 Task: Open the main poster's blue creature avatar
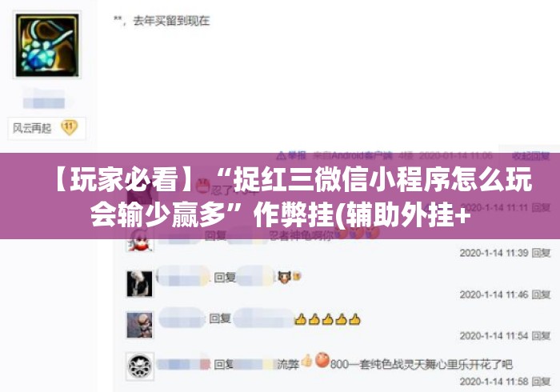(x=47, y=45)
